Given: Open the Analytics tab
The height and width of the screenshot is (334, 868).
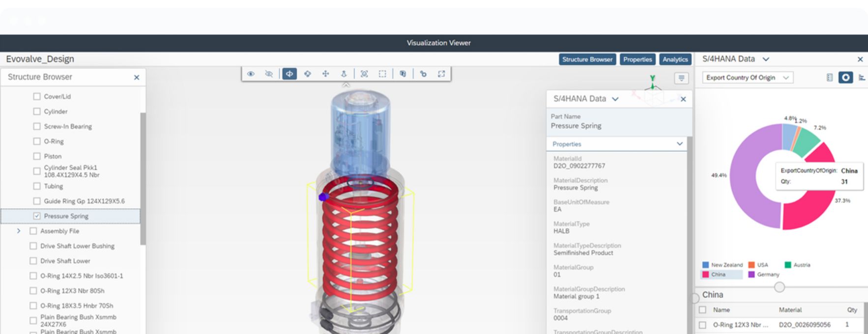Looking at the screenshot, I should coord(675,59).
